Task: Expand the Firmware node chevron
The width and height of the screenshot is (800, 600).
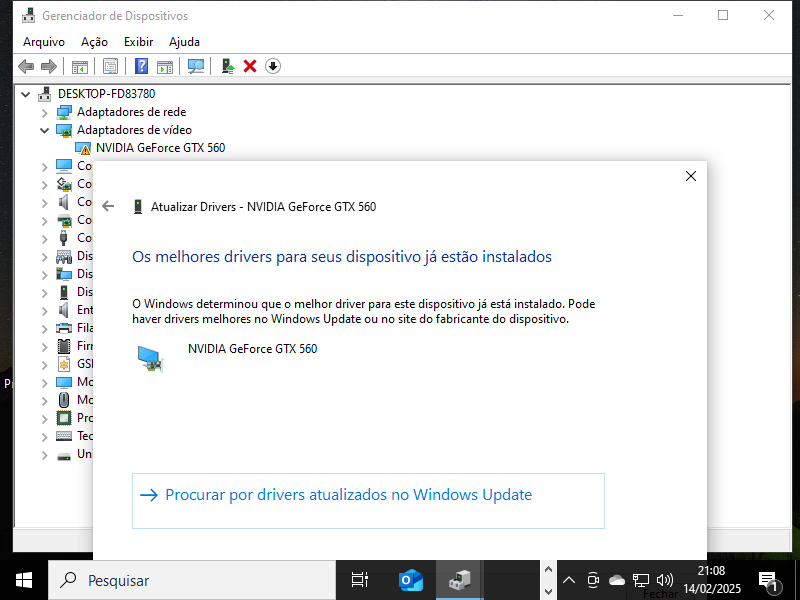Action: [x=44, y=346]
